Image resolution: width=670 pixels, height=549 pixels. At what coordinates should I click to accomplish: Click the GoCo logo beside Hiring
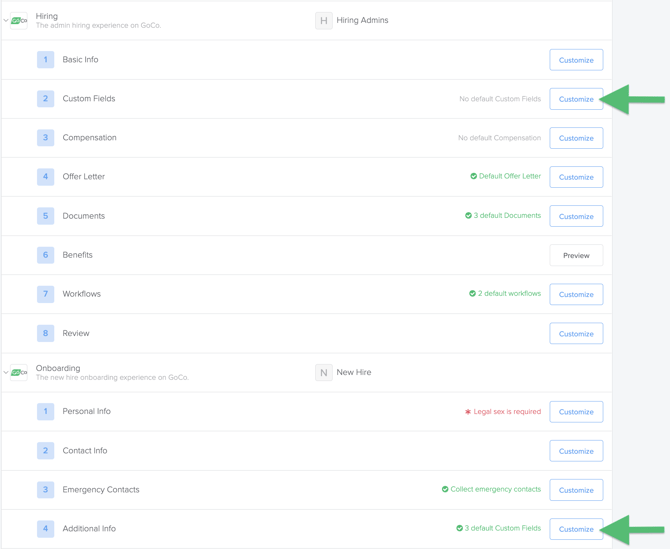[19, 21]
